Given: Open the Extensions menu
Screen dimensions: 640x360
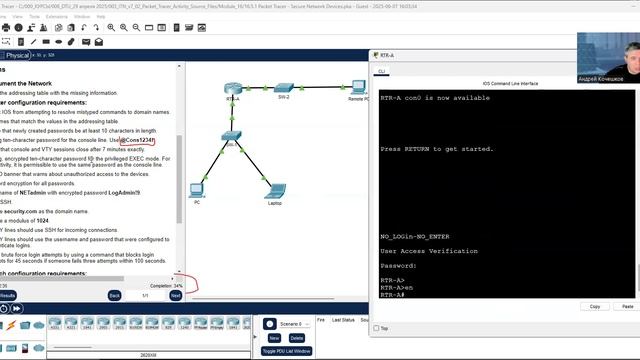Looking at the screenshot, I should point(57,17).
